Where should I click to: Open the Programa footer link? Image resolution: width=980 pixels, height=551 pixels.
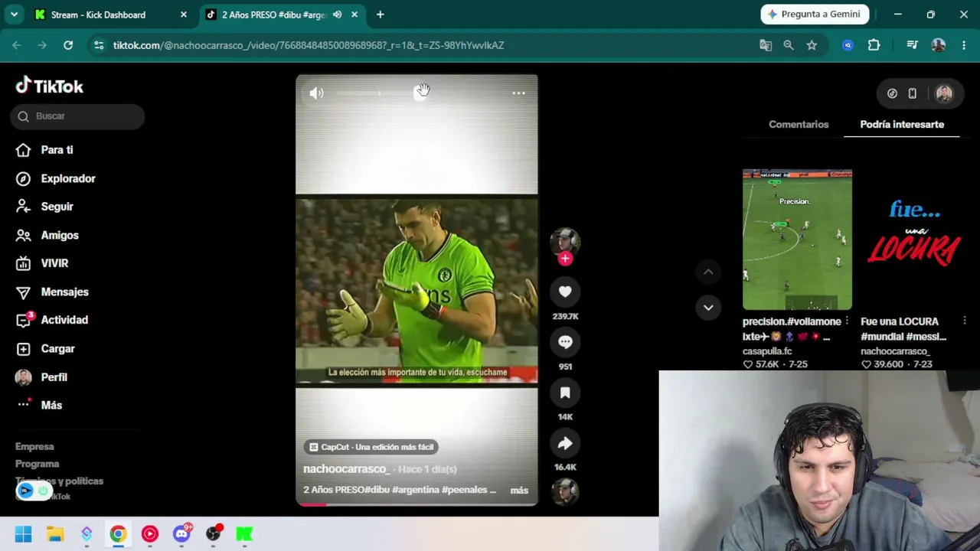click(37, 464)
